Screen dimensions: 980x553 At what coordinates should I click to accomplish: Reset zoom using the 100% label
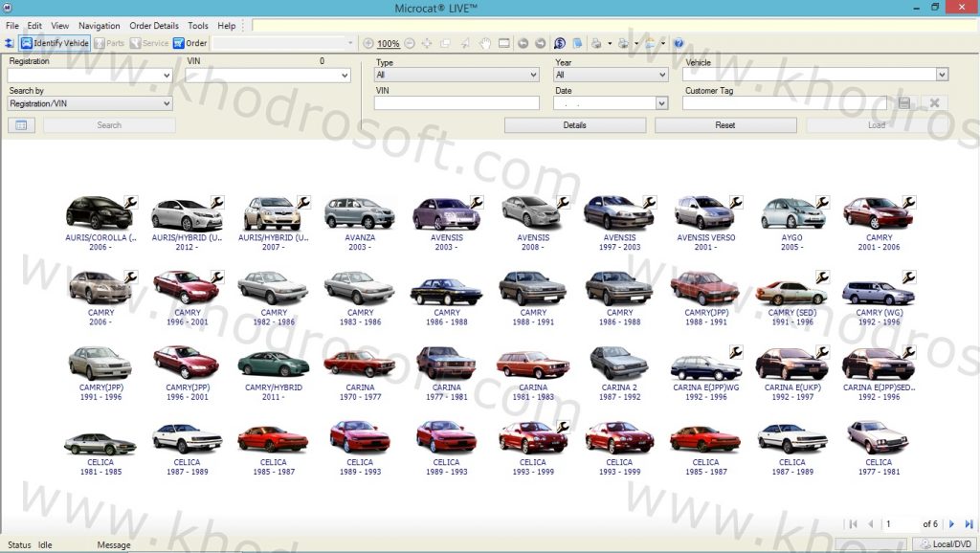389,44
